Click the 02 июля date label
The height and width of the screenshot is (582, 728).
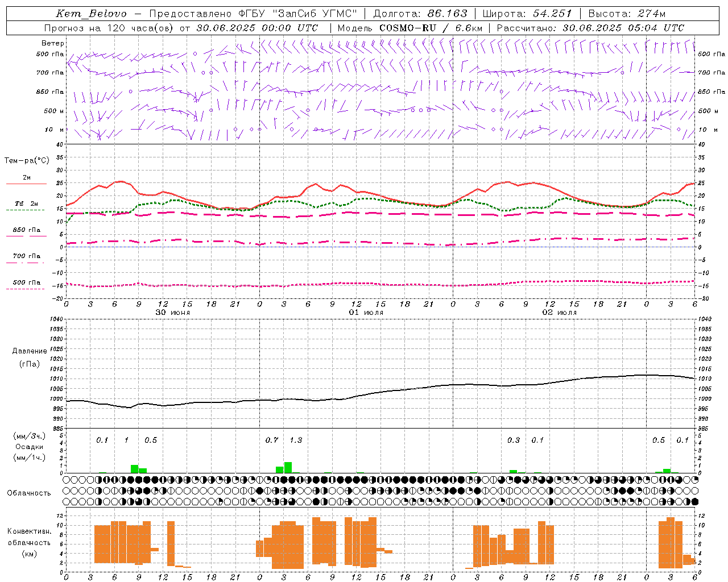click(560, 313)
